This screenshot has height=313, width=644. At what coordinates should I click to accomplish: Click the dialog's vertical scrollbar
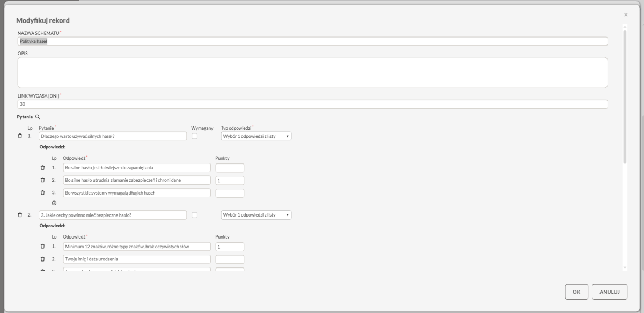(x=625, y=96)
